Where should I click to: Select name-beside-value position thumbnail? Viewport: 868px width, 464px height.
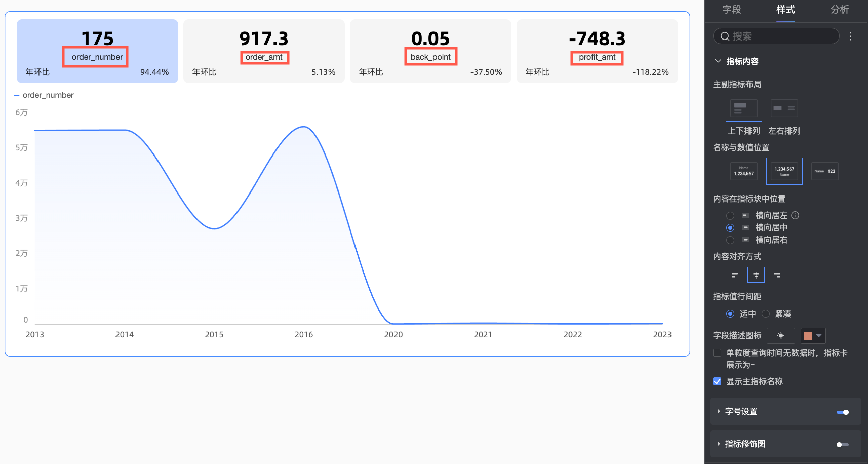[824, 171]
